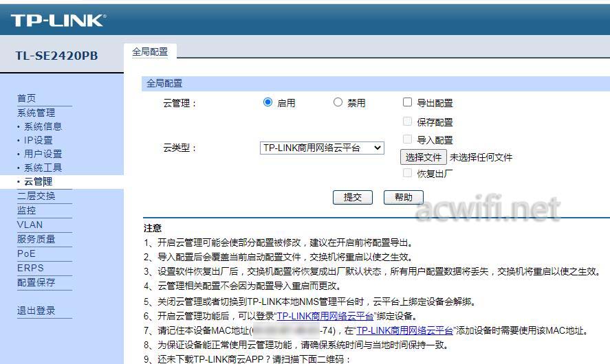This screenshot has height=364, width=610.
Task: Select the 启用 radio button
Action: tap(268, 102)
